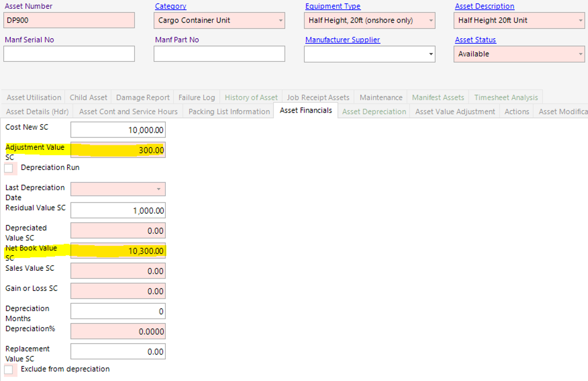The width and height of the screenshot is (588, 381).
Task: Open the Packing List Information tab
Action: [228, 111]
